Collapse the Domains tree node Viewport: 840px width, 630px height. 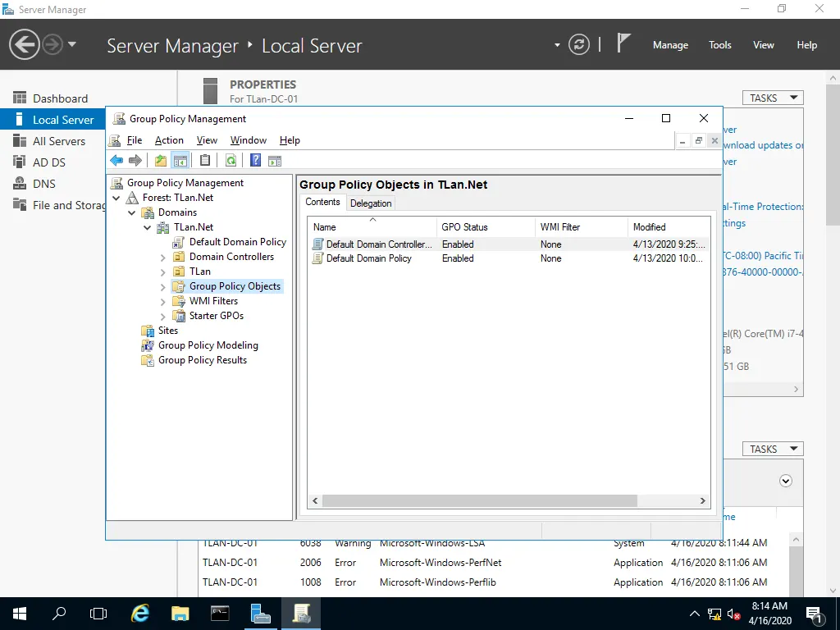[x=132, y=212]
